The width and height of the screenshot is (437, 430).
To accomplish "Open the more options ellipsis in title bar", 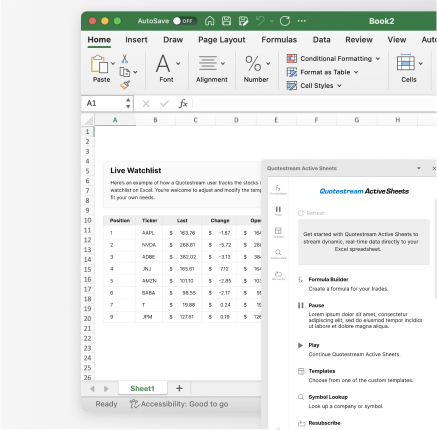I will point(302,21).
